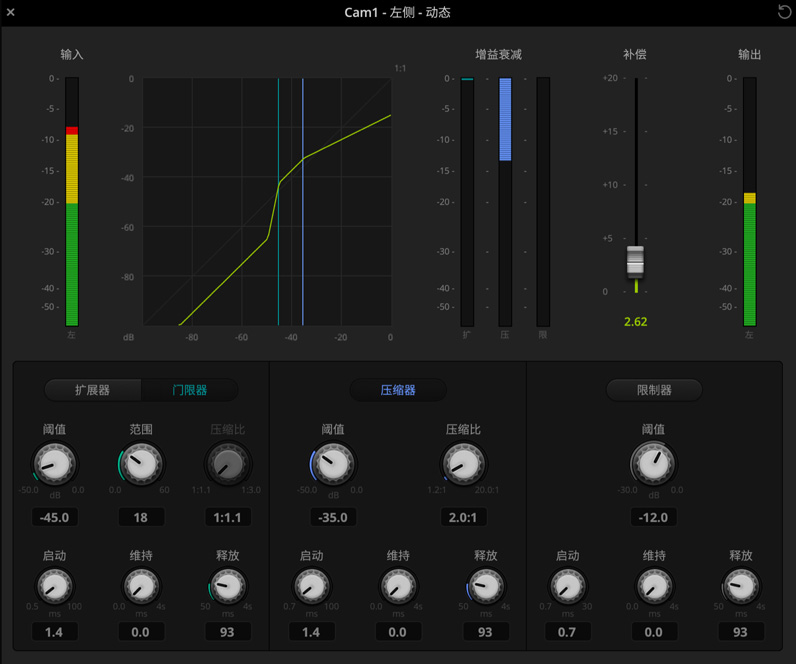Click the 补偿 makeup gain fader handle
Screen dimensions: 796x664
click(x=635, y=260)
